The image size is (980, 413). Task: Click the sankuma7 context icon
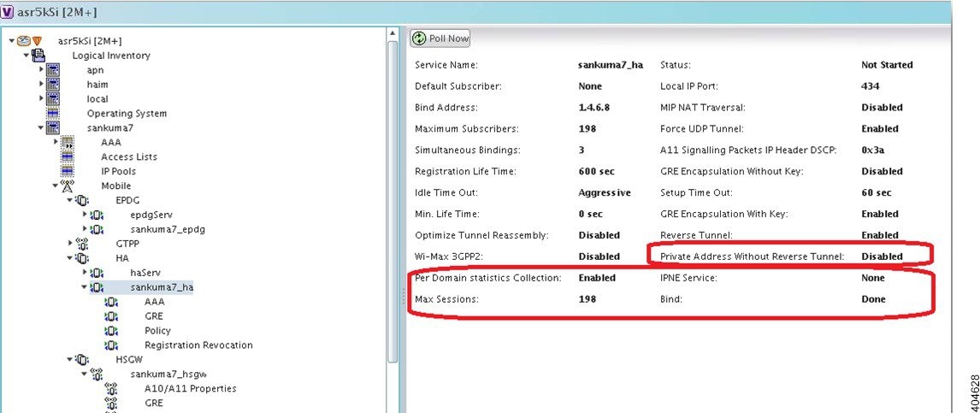click(53, 128)
